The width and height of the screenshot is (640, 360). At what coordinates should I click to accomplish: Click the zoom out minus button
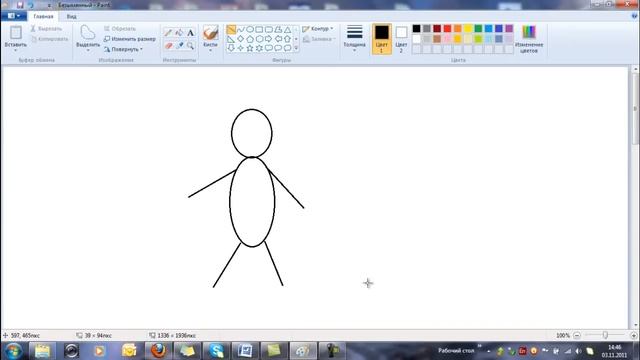577,336
